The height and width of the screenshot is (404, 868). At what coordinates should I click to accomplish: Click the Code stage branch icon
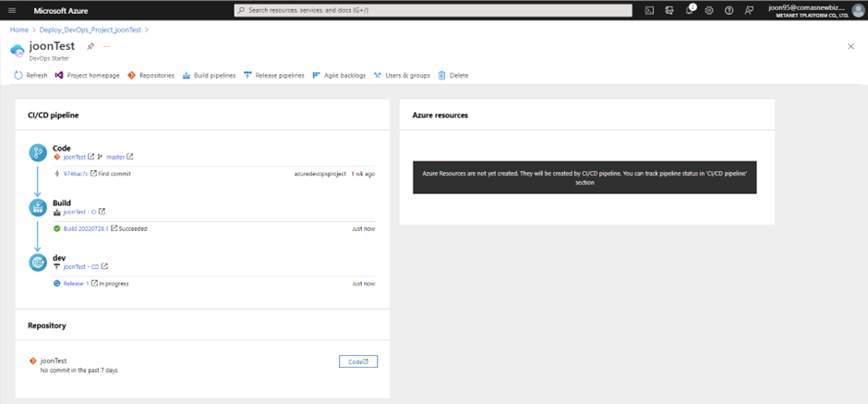point(38,153)
